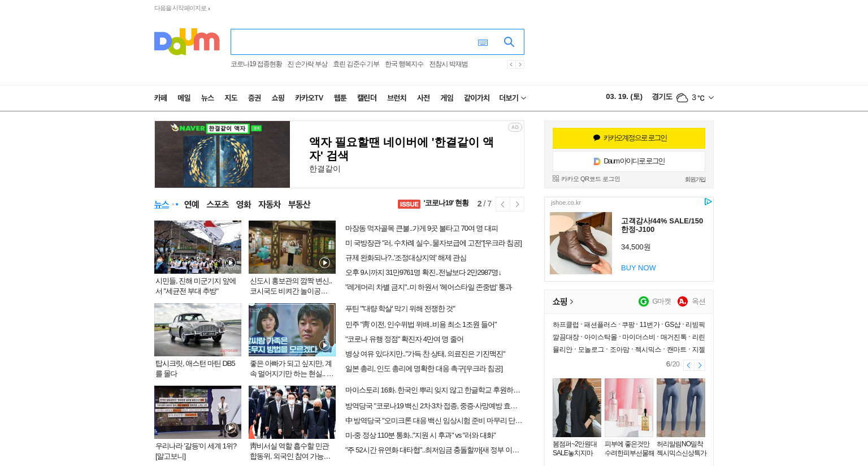Switch to the 부동산 news tab
Viewport: 868px width, 466px height.
coord(299,204)
